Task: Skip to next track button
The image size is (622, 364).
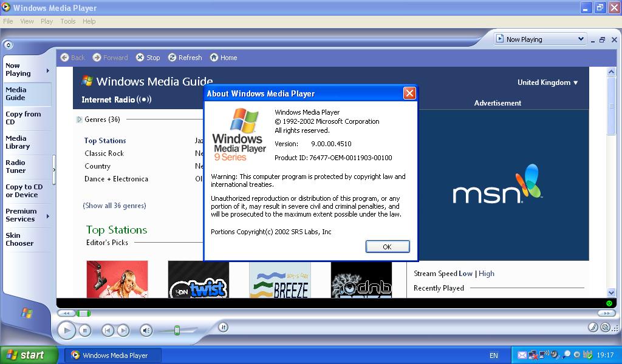Action: 123,331
